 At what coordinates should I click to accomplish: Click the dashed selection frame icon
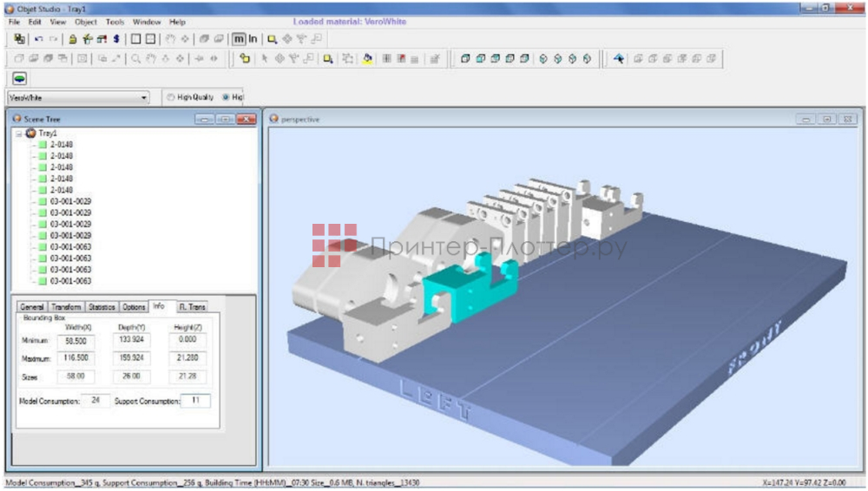click(x=348, y=59)
